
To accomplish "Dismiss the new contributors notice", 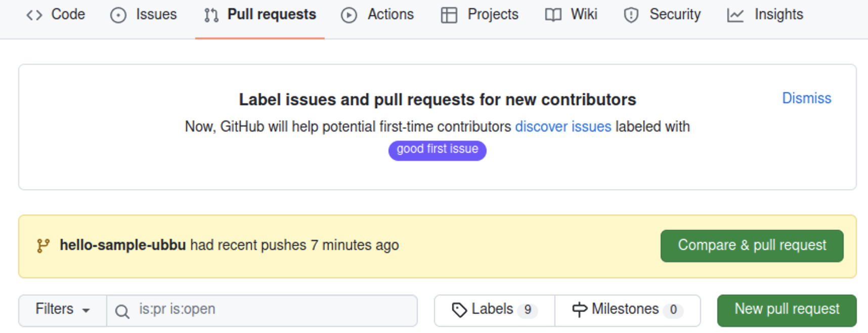I will click(x=806, y=98).
